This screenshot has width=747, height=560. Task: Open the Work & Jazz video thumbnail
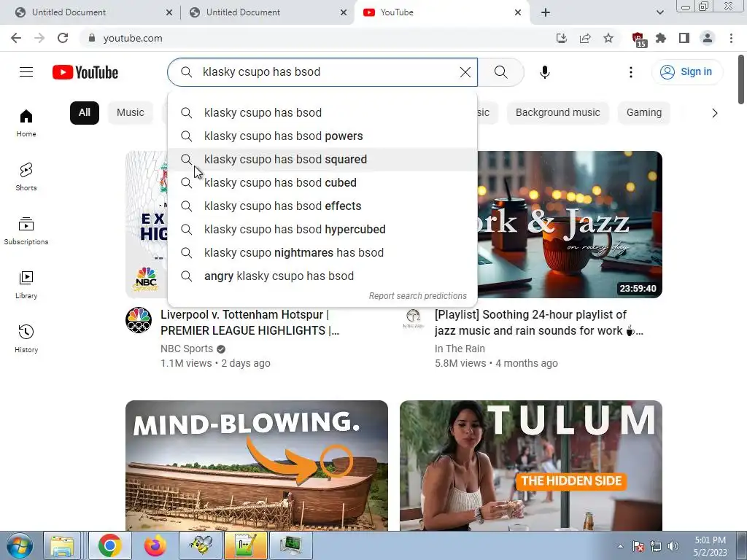[x=570, y=225]
